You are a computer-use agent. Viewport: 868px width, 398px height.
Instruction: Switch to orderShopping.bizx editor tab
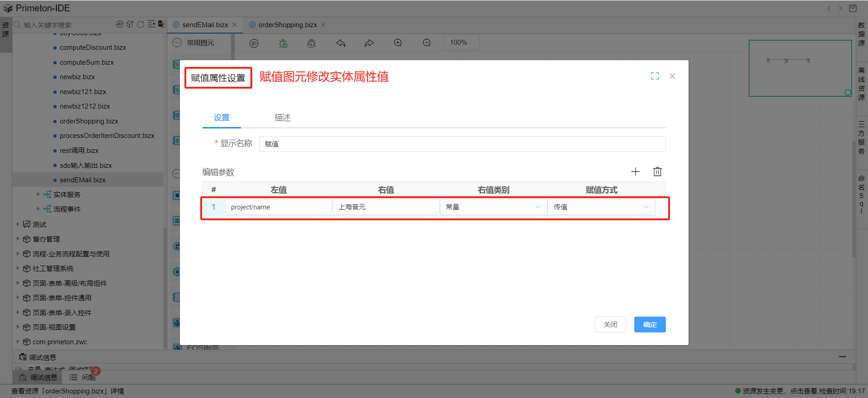288,25
